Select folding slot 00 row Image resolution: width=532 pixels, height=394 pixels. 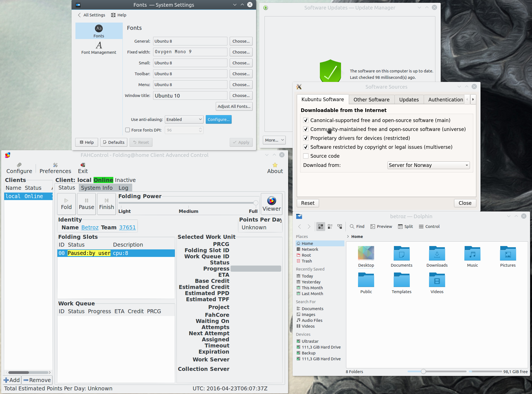116,253
